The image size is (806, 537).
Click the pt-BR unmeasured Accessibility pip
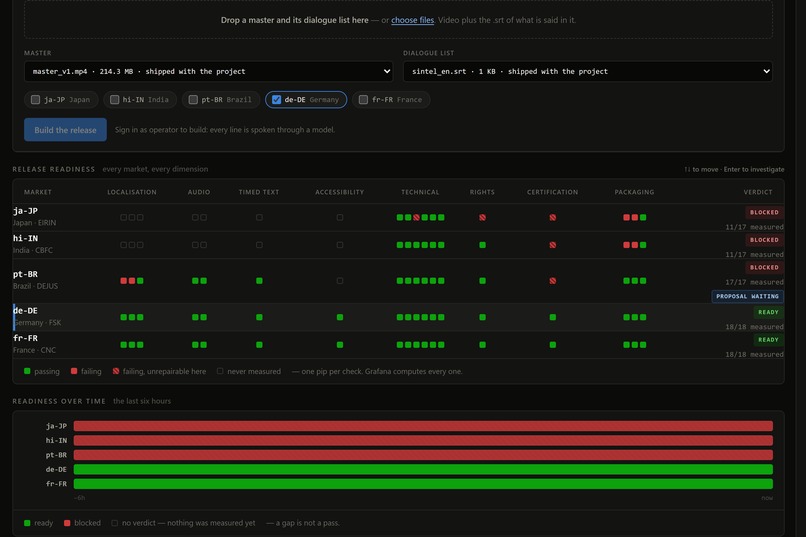tap(340, 281)
